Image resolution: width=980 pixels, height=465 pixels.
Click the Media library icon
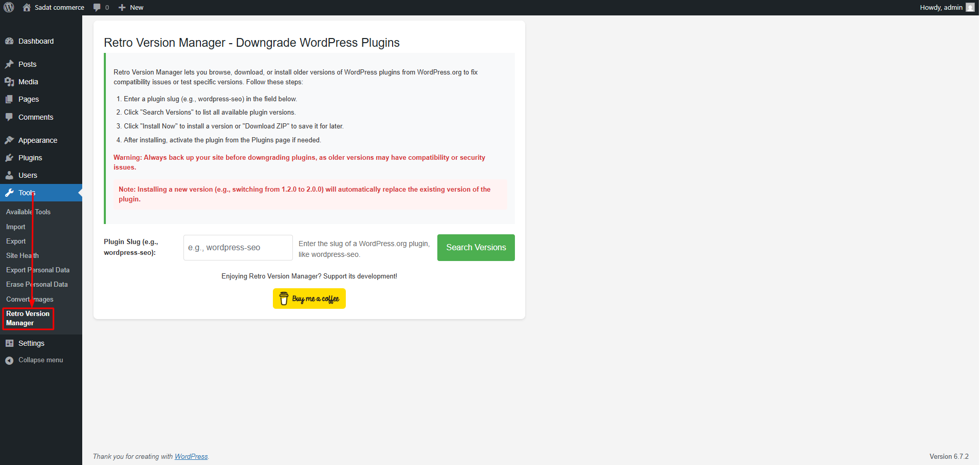pos(9,82)
